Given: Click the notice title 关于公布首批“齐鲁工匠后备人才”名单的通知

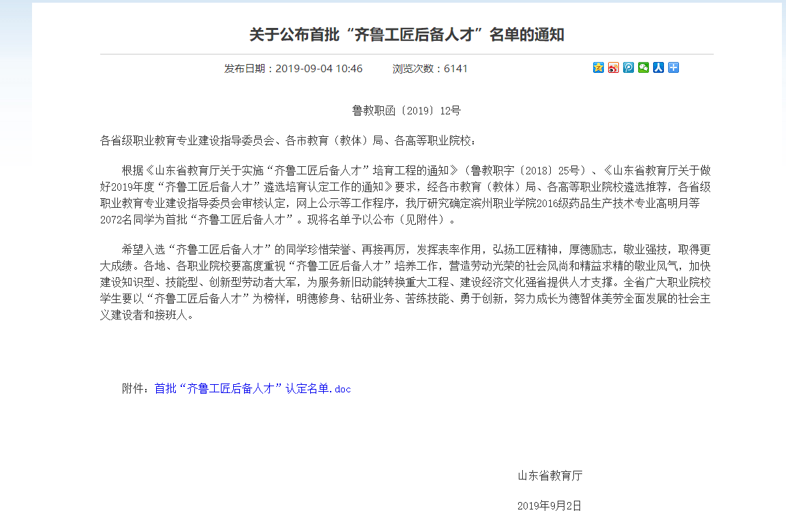Looking at the screenshot, I should tap(406, 35).
